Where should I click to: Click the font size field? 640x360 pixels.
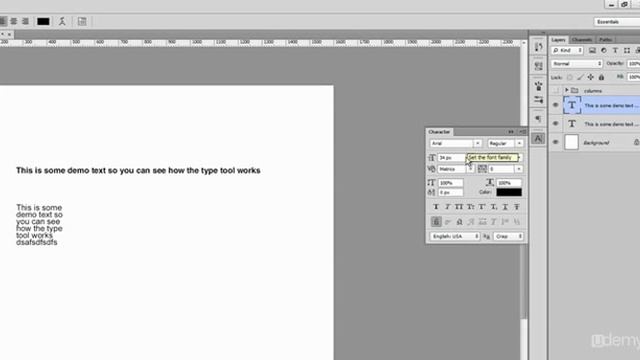coord(451,158)
